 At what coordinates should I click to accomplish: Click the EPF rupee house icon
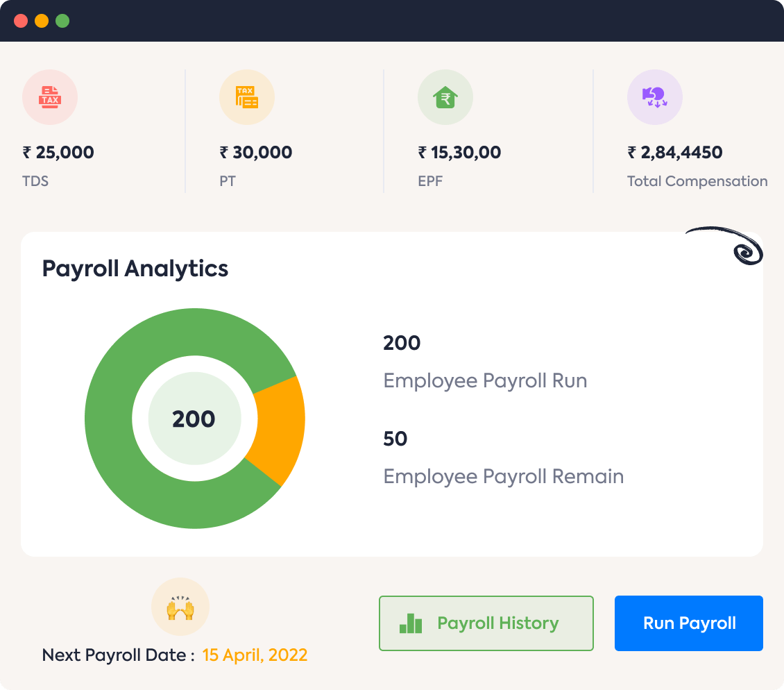click(445, 97)
